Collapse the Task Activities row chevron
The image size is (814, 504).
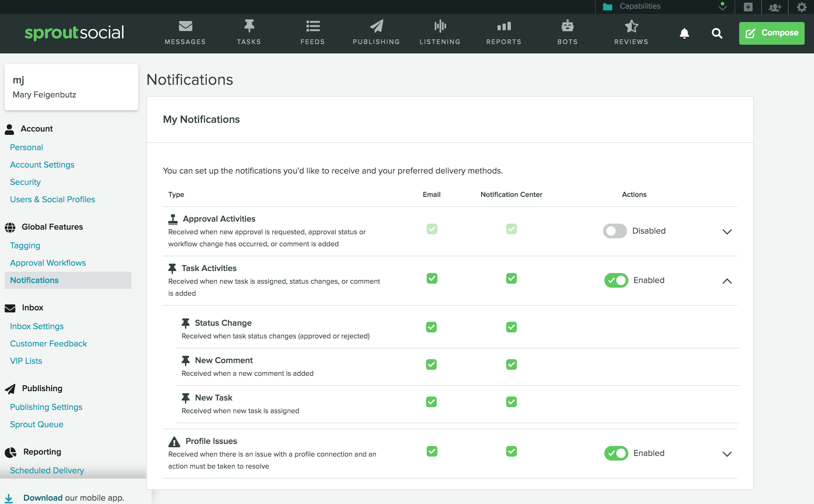727,281
